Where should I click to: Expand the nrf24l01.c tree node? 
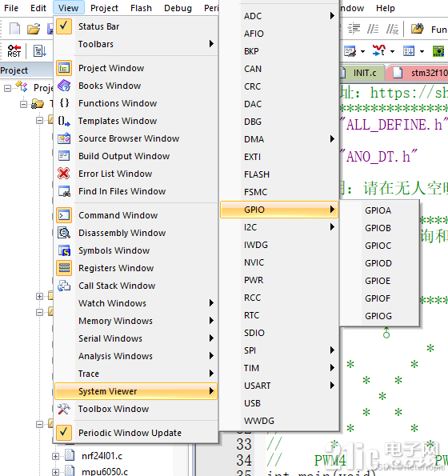(55, 456)
